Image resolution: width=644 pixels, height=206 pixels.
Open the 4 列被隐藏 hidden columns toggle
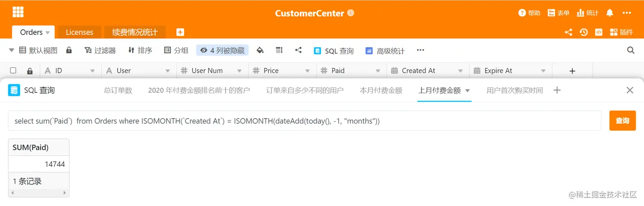[222, 50]
